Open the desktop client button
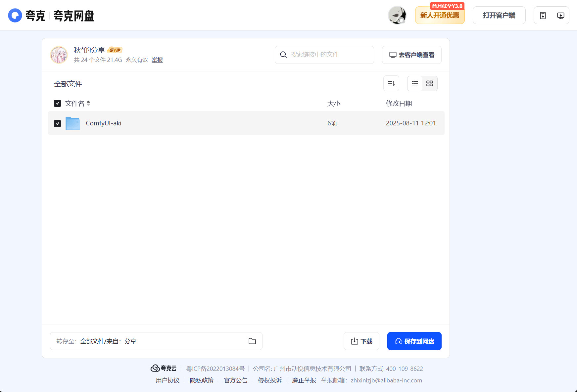This screenshot has height=392, width=577. pos(499,16)
